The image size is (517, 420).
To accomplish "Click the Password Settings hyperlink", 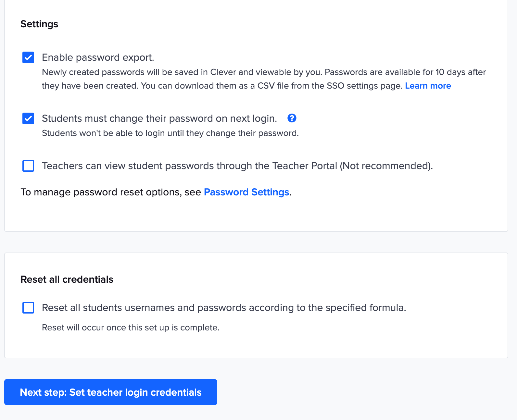I will click(246, 192).
